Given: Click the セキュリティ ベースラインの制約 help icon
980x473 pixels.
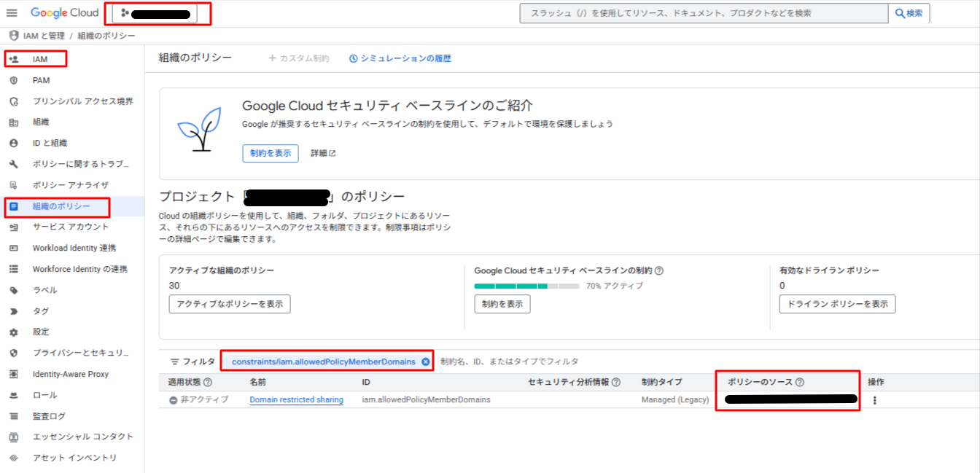Looking at the screenshot, I should click(x=659, y=270).
